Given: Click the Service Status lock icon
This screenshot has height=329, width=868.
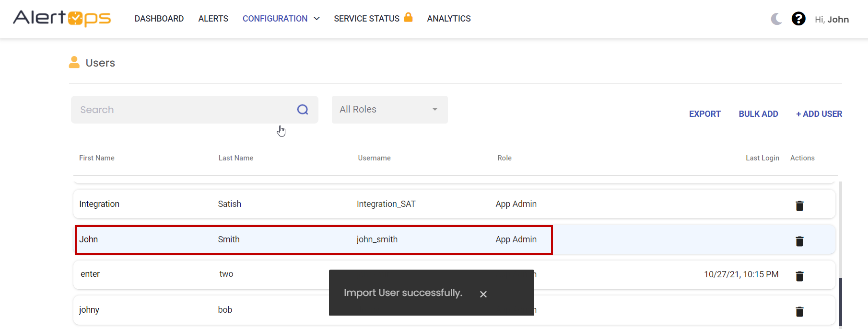Looking at the screenshot, I should 408,17.
